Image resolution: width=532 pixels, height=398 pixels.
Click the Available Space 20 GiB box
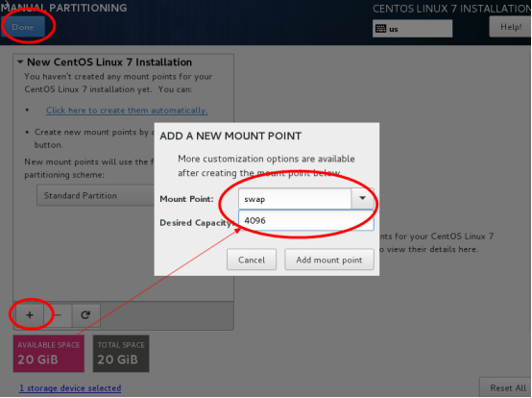(49, 354)
